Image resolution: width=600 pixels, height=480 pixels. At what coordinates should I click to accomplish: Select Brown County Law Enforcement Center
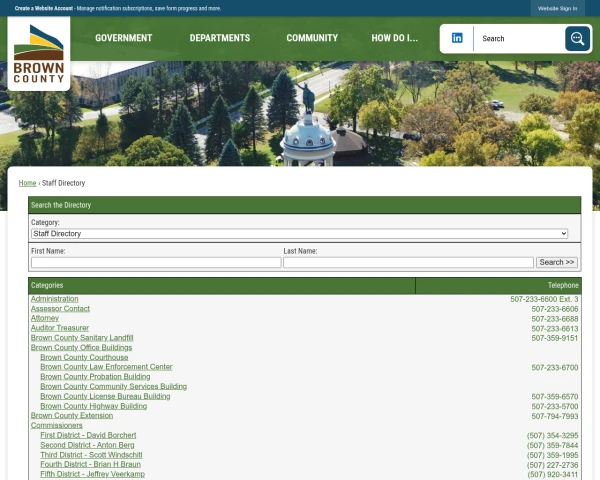tap(106, 367)
